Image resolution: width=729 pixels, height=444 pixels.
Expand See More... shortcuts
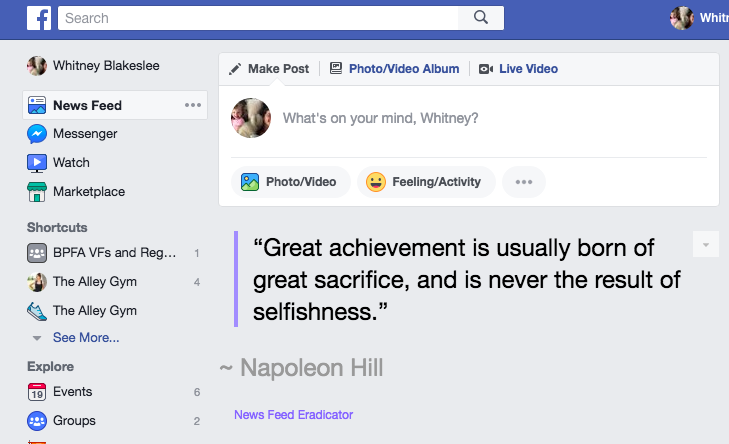pyautogui.click(x=86, y=338)
